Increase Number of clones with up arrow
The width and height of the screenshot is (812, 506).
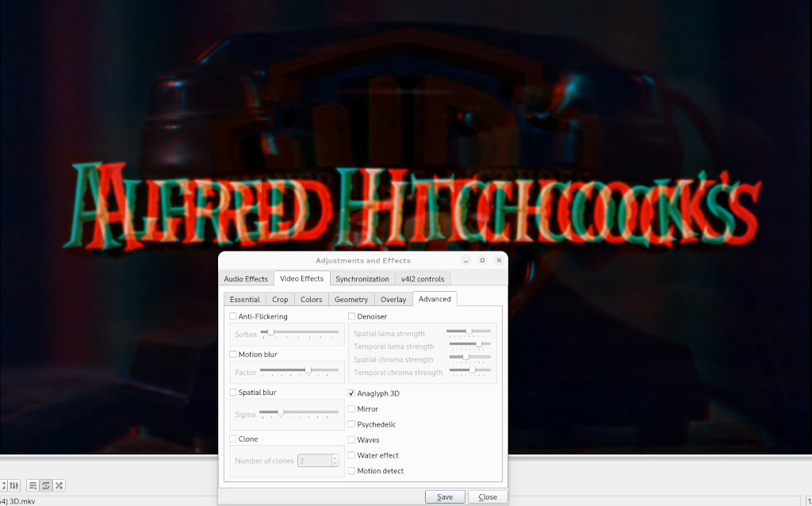(x=335, y=458)
